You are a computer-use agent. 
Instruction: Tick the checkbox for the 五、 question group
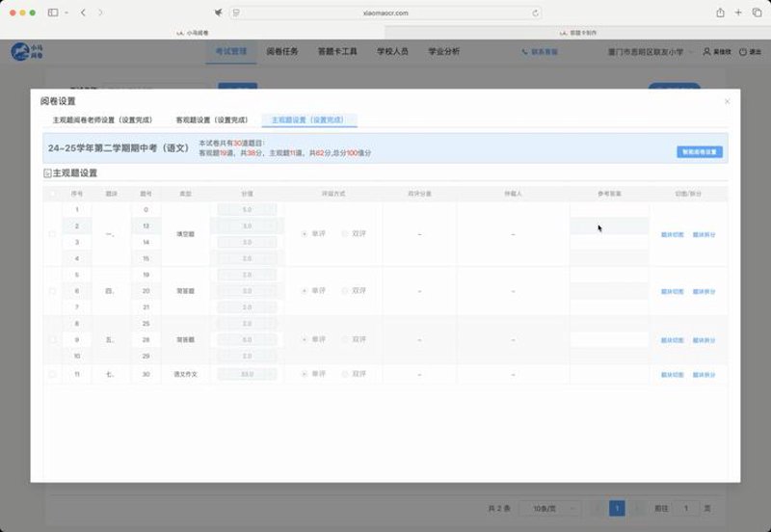click(x=53, y=340)
